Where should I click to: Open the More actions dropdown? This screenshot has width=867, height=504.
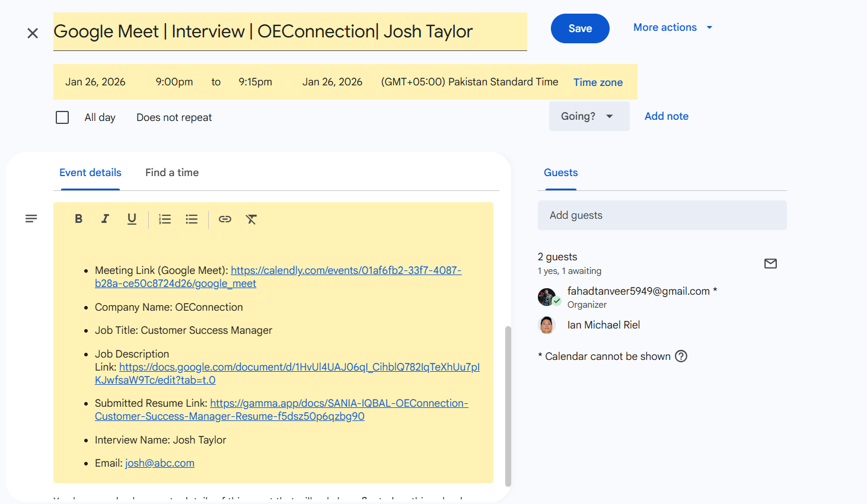(672, 27)
